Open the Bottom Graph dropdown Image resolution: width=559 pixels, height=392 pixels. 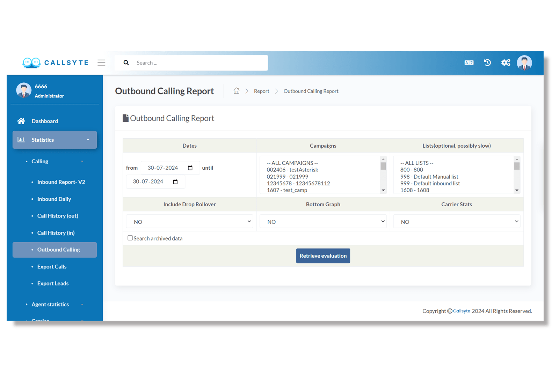pyautogui.click(x=323, y=221)
